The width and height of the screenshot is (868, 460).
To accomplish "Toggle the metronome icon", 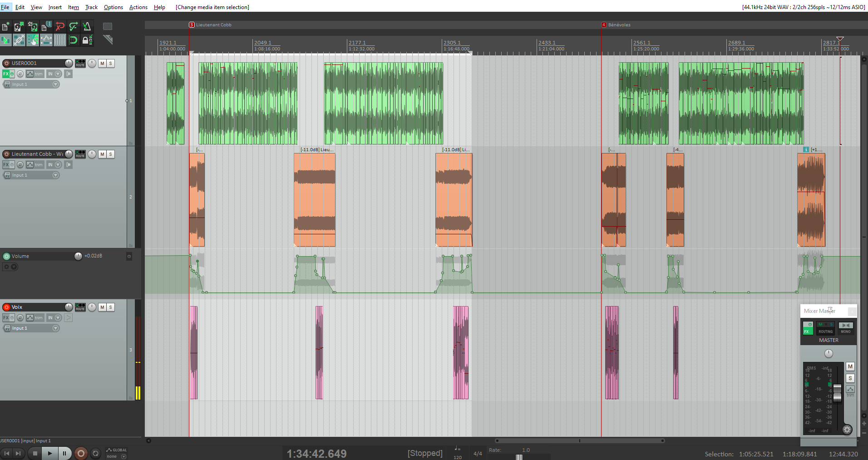I will (87, 26).
